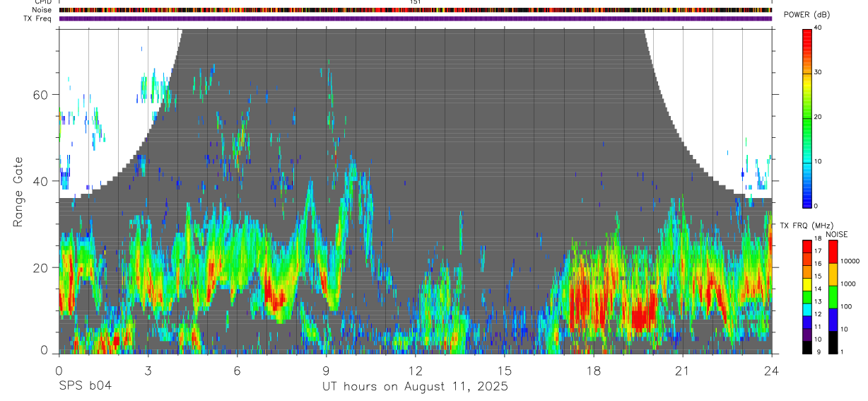Click the POWER (dB) color bar

click(x=807, y=117)
